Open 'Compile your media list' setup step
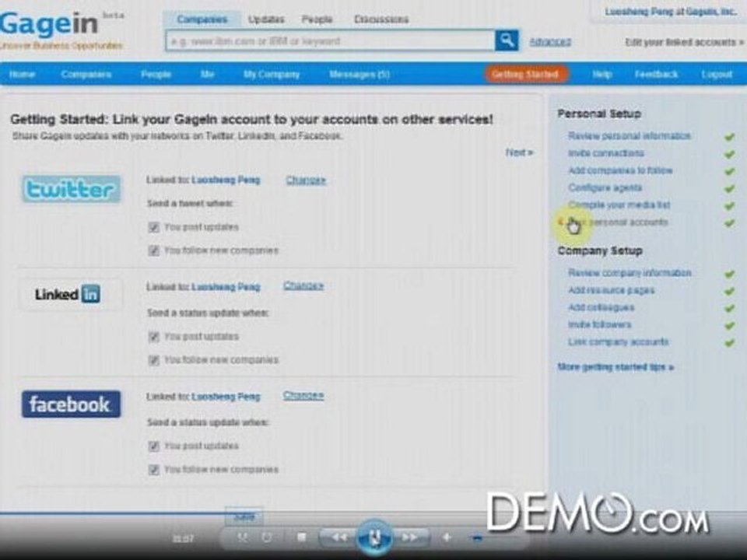 (x=619, y=205)
